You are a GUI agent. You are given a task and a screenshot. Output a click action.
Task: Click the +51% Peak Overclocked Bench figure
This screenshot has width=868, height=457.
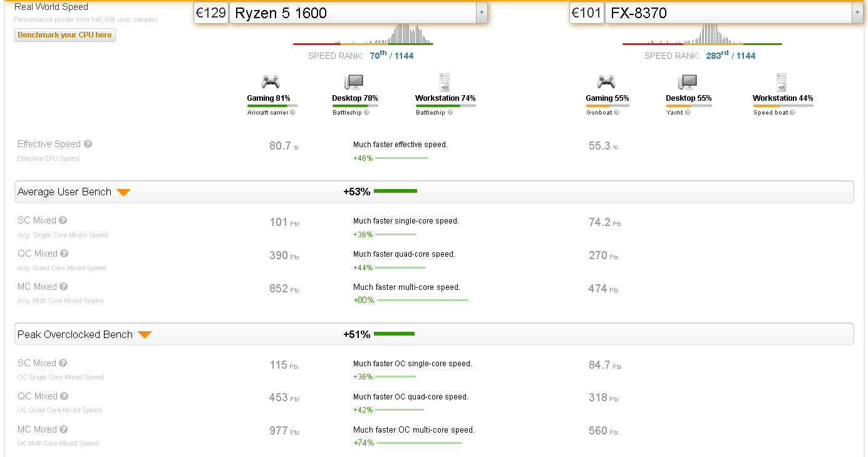[357, 335]
